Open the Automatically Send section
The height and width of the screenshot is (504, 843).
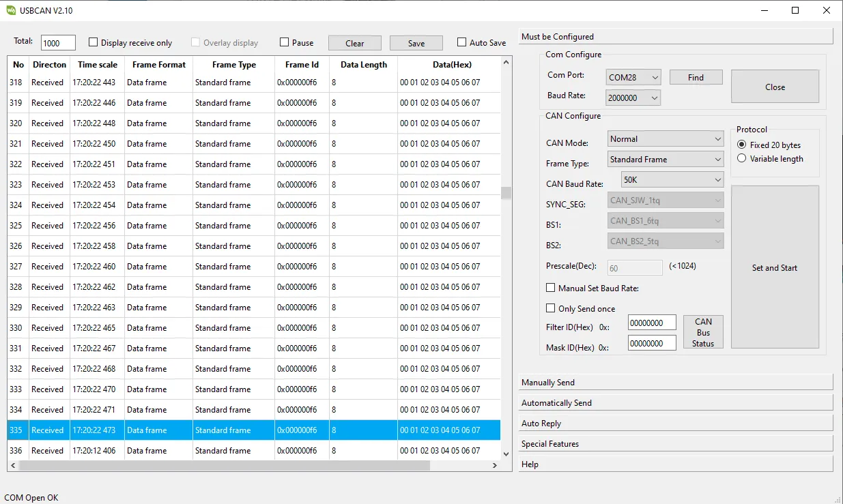pos(676,403)
